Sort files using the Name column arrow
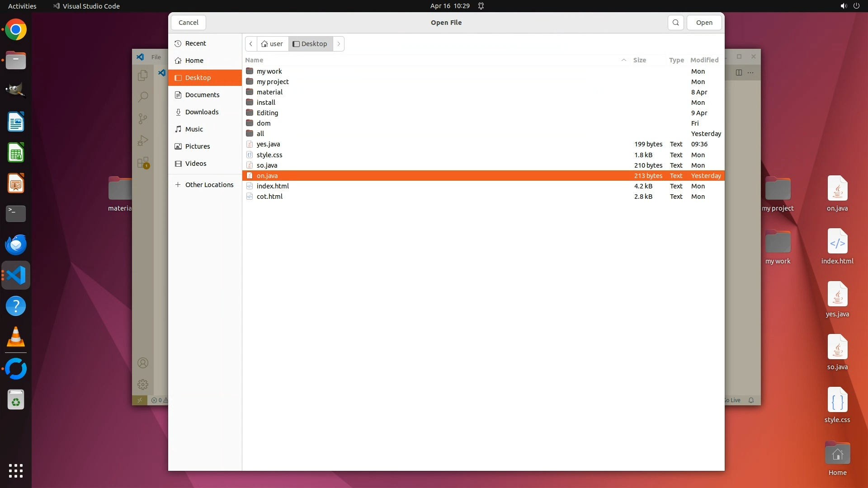The image size is (868, 488). [x=623, y=60]
